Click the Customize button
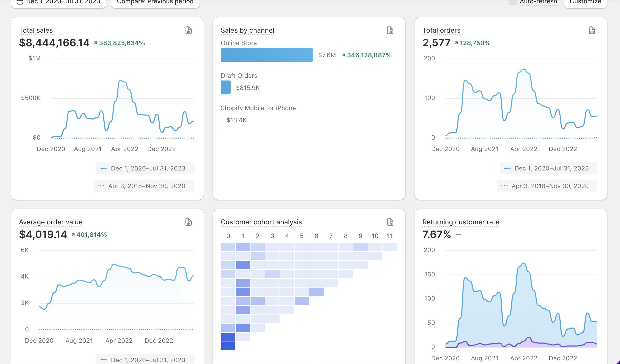Image resolution: width=620 pixels, height=364 pixels. click(585, 3)
